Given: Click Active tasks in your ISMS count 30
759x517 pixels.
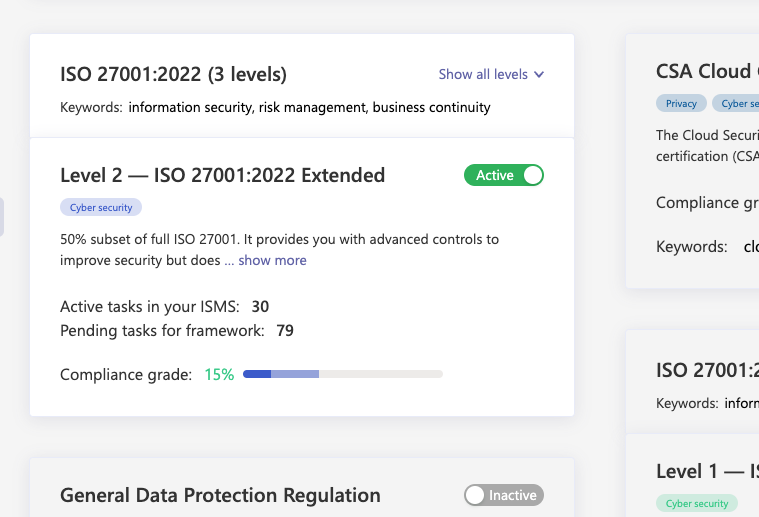Looking at the screenshot, I should point(260,307).
